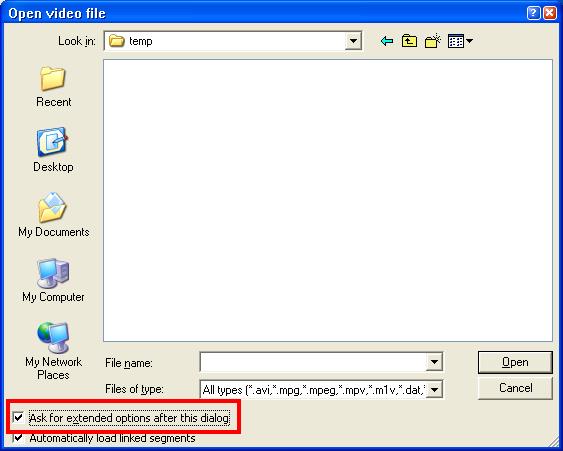Image resolution: width=563 pixels, height=451 pixels.
Task: Toggle Automatically load linked segments
Action: 18,438
